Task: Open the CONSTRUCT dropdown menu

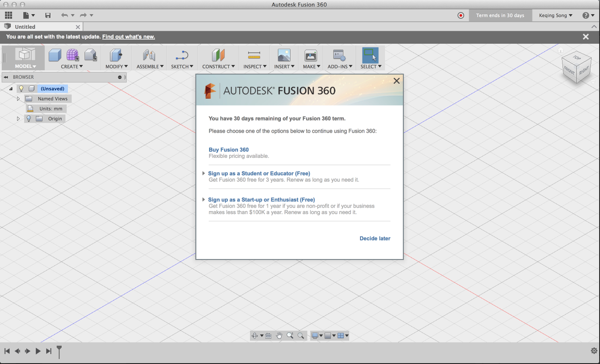Action: (218, 67)
